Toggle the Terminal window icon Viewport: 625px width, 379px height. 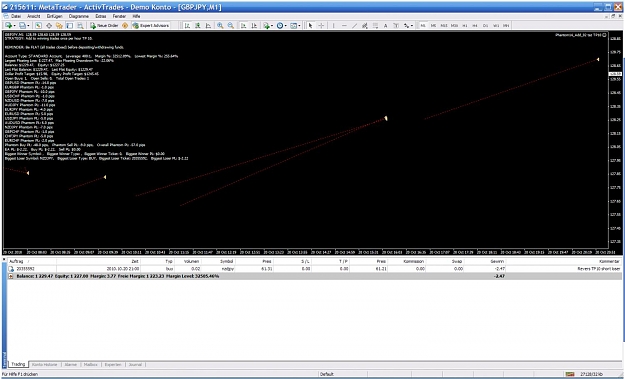[69, 26]
